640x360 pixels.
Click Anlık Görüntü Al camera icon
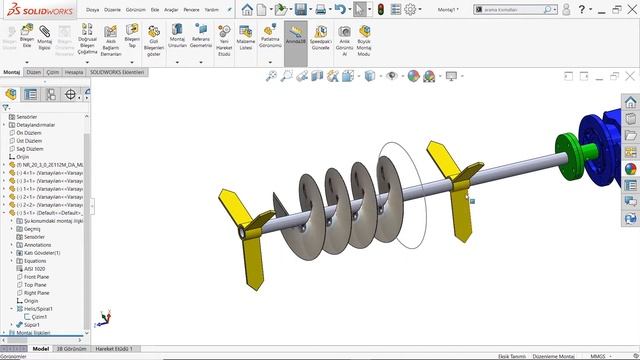pyautogui.click(x=344, y=31)
